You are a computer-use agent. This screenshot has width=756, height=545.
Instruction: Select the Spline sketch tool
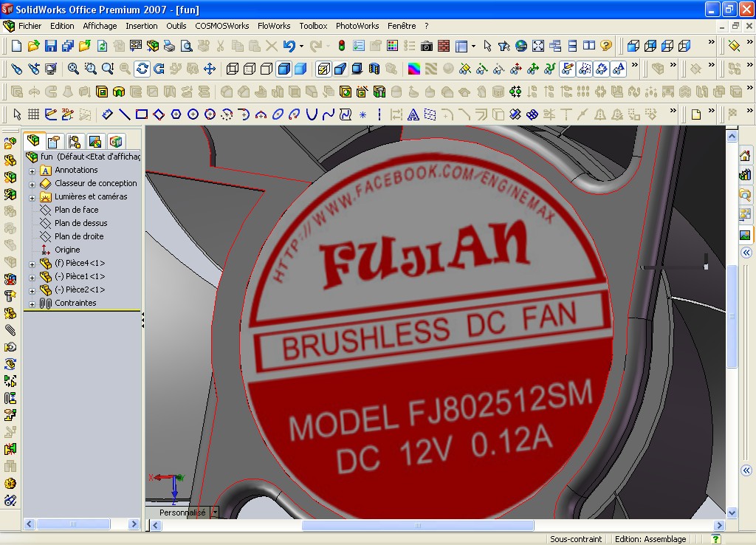[329, 114]
